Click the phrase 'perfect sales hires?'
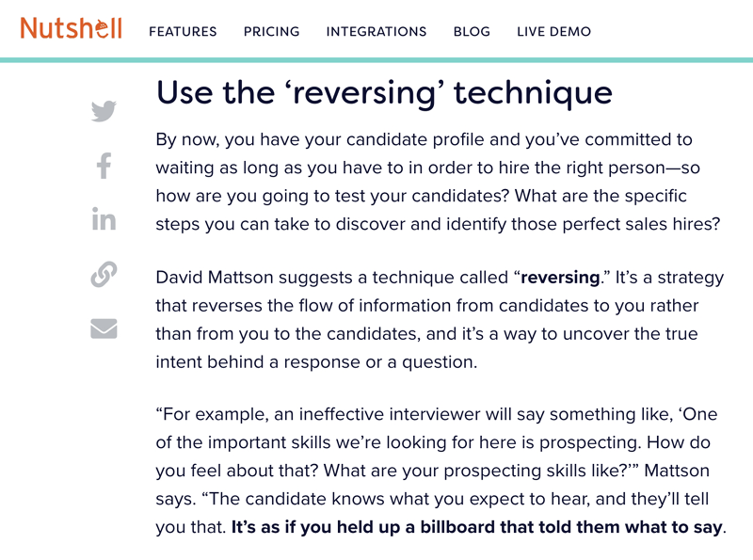Viewport: 753px width, 560px height. [x=642, y=224]
